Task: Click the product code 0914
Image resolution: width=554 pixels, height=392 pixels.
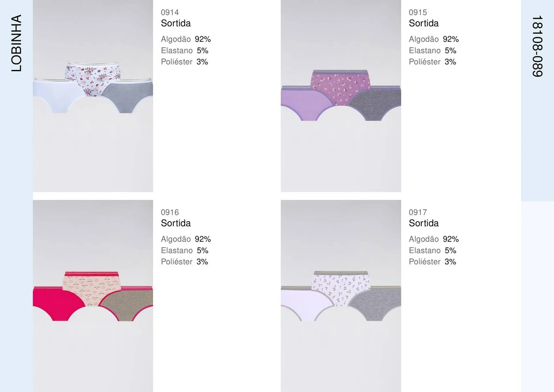Action: coord(170,12)
